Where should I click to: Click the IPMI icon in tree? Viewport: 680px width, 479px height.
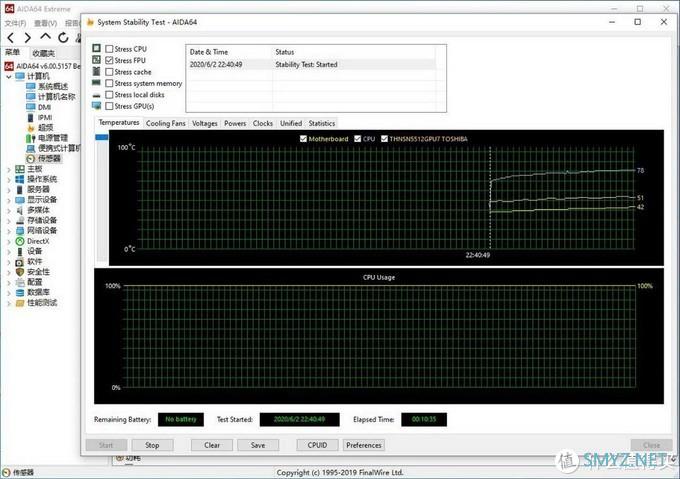[x=30, y=117]
